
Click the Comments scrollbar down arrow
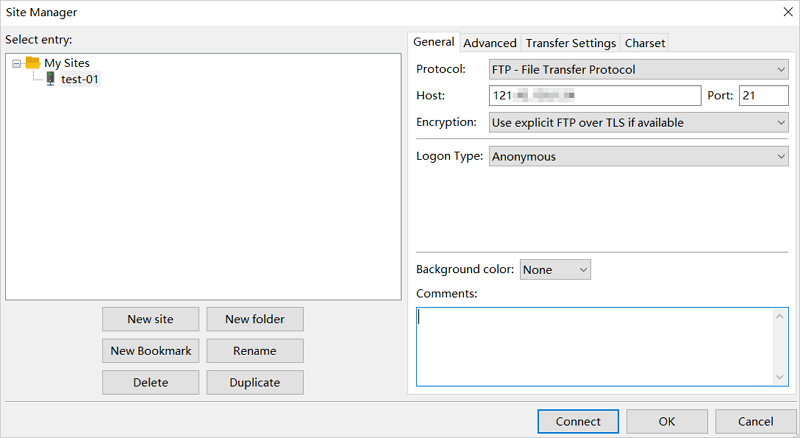(x=780, y=377)
